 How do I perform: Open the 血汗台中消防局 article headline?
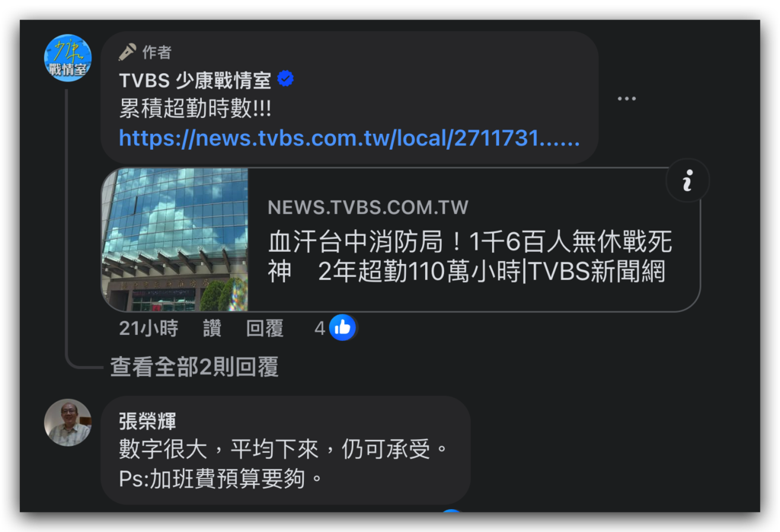coord(469,256)
